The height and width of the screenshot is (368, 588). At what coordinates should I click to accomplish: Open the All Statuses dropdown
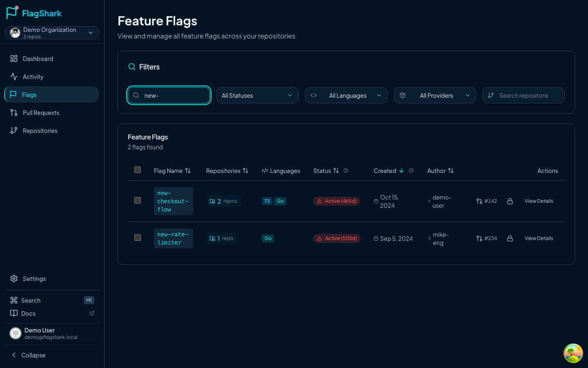click(x=257, y=96)
